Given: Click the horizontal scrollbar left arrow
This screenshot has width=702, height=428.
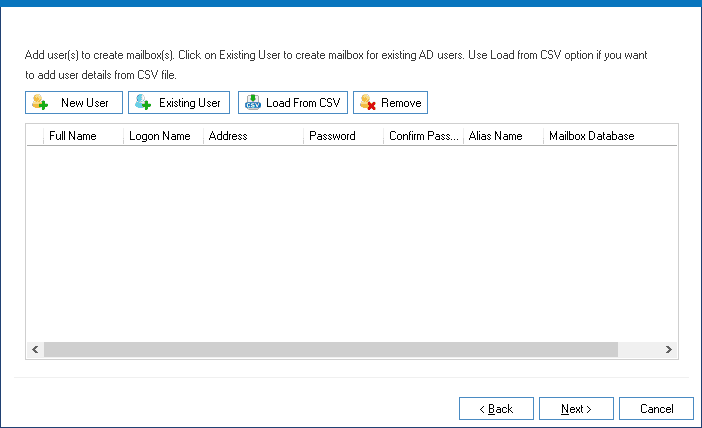Looking at the screenshot, I should [35, 350].
